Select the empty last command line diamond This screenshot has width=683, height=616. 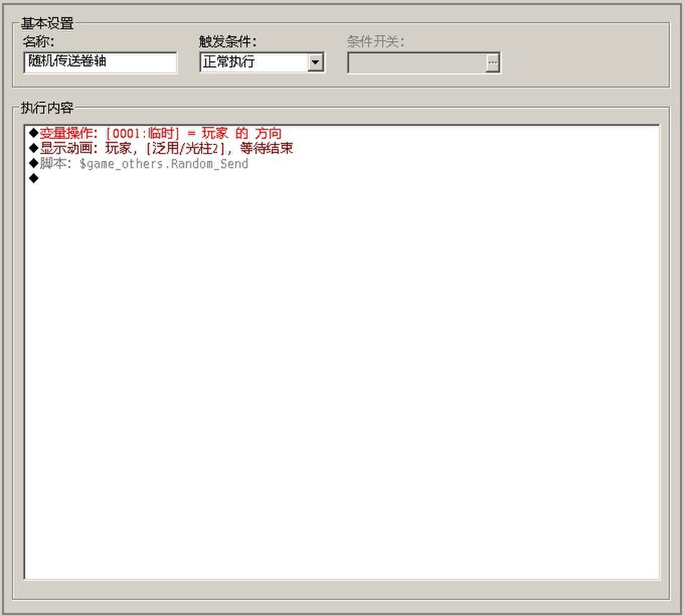click(x=34, y=178)
